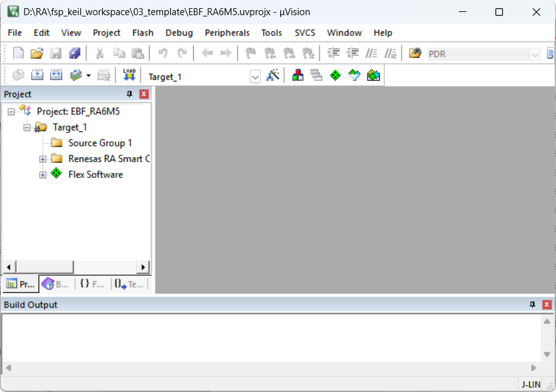Open the View menu
This screenshot has height=392, width=556.
tap(71, 33)
